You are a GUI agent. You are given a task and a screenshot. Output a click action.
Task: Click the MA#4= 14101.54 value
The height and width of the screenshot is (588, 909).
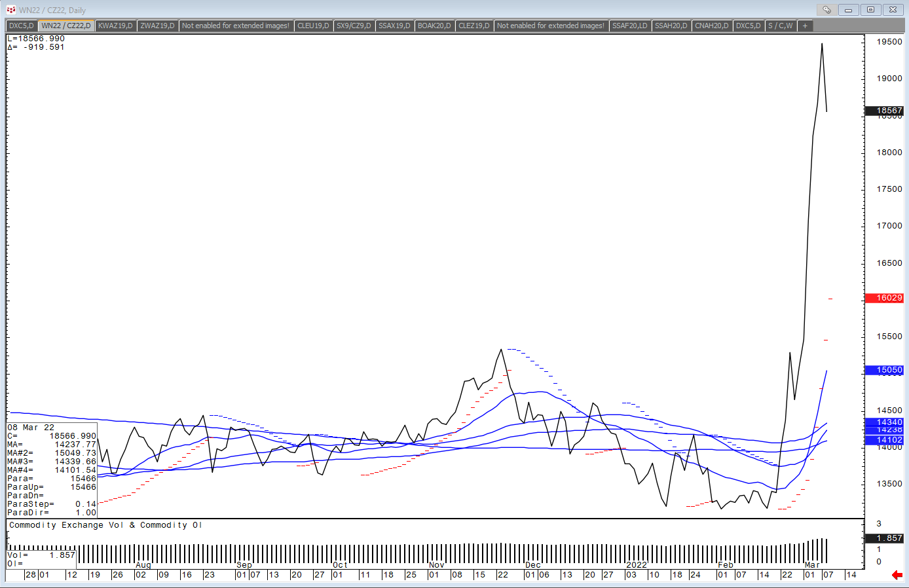(x=52, y=470)
